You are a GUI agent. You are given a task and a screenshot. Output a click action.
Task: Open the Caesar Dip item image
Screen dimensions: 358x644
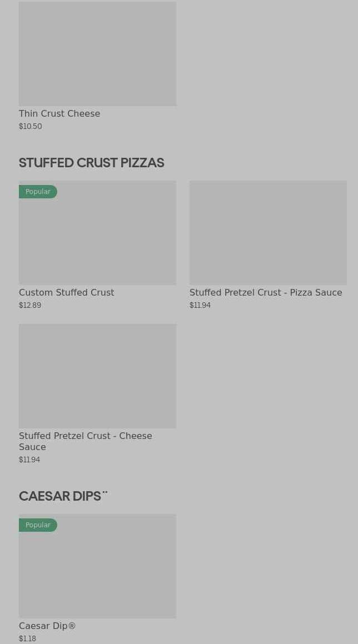(97, 572)
